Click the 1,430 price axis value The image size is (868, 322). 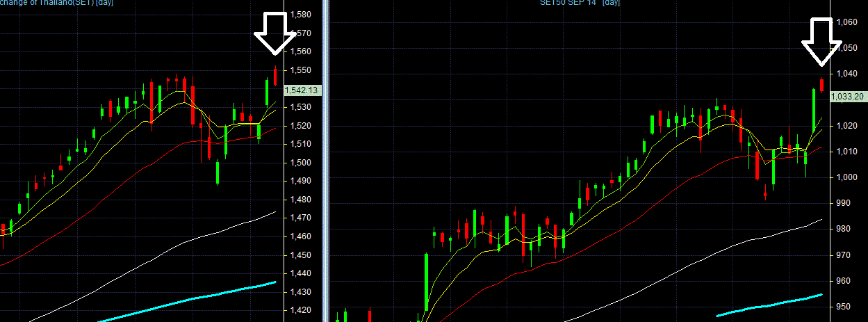[300, 292]
